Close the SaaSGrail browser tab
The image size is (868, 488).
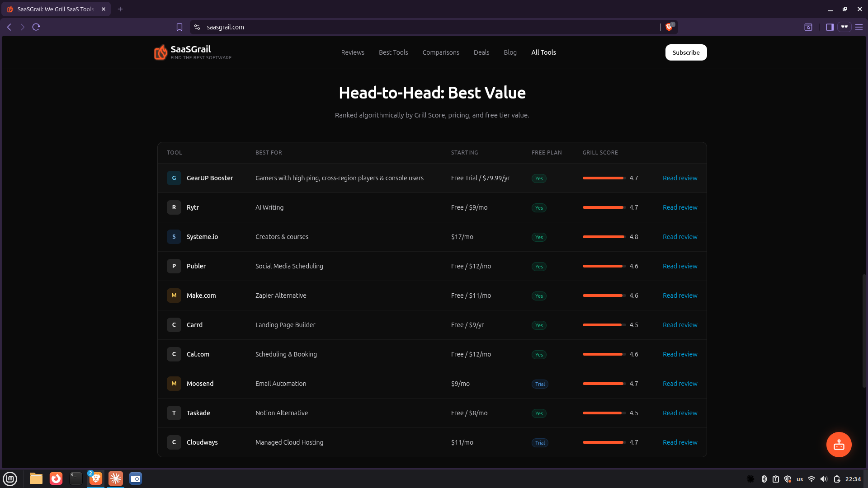[x=104, y=9]
